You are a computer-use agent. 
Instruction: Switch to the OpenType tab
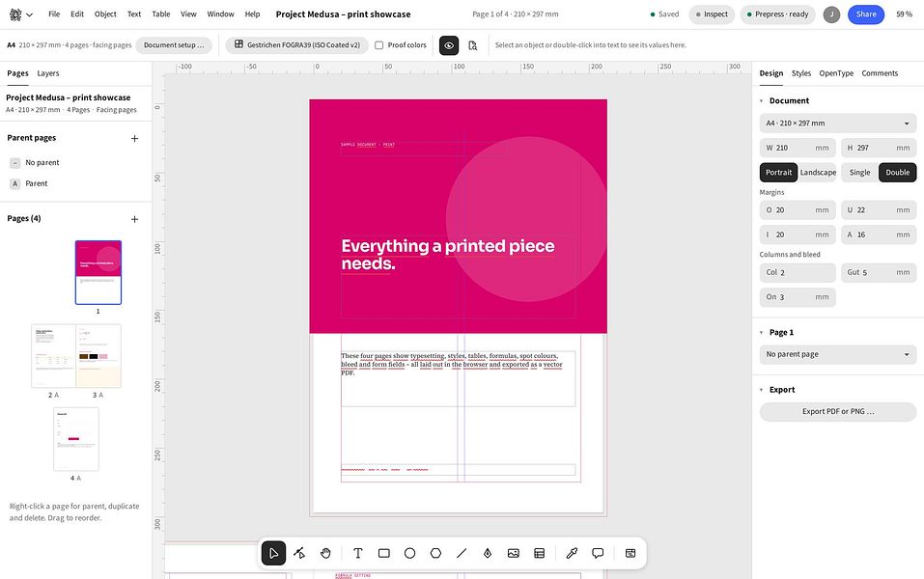(836, 73)
